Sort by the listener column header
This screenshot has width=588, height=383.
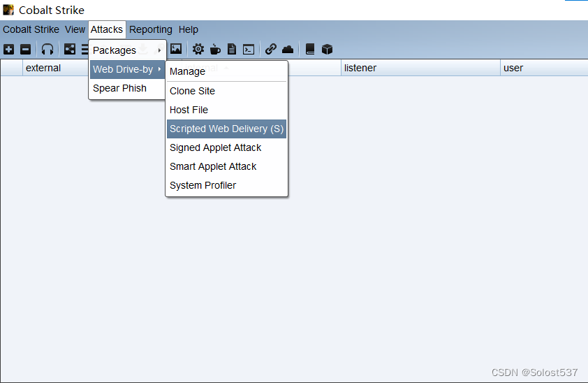click(420, 68)
